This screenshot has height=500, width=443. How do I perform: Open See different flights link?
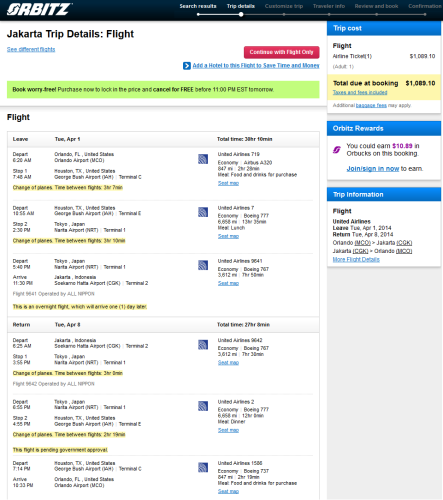click(31, 49)
